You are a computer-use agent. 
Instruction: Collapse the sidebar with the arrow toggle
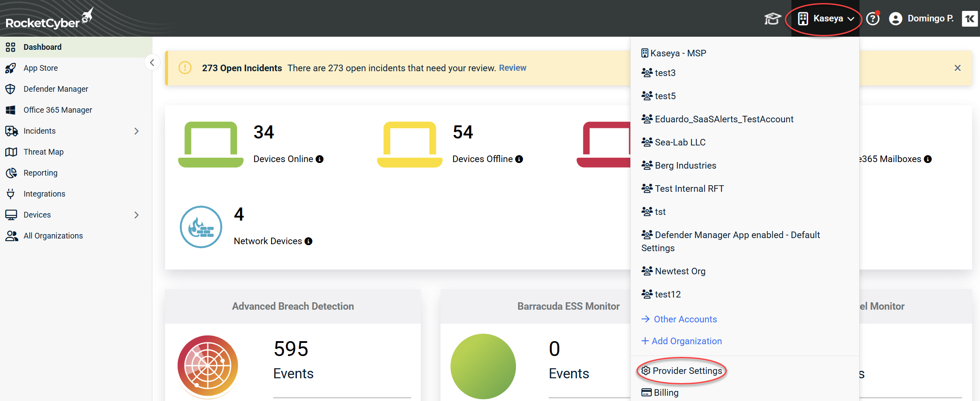152,62
